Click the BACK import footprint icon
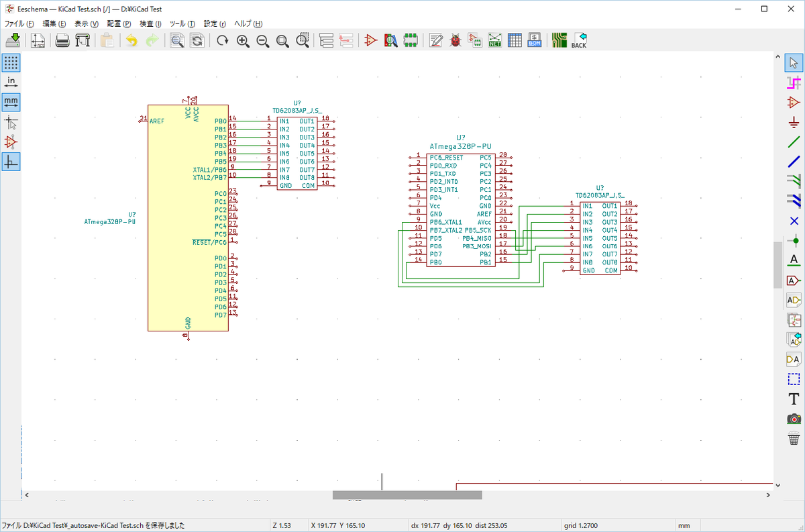 point(579,41)
